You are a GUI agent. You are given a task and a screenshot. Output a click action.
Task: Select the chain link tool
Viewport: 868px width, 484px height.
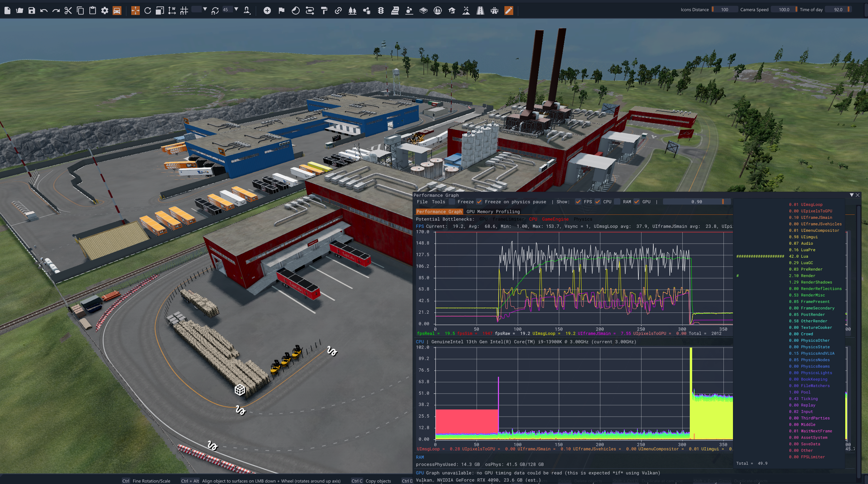(x=338, y=10)
